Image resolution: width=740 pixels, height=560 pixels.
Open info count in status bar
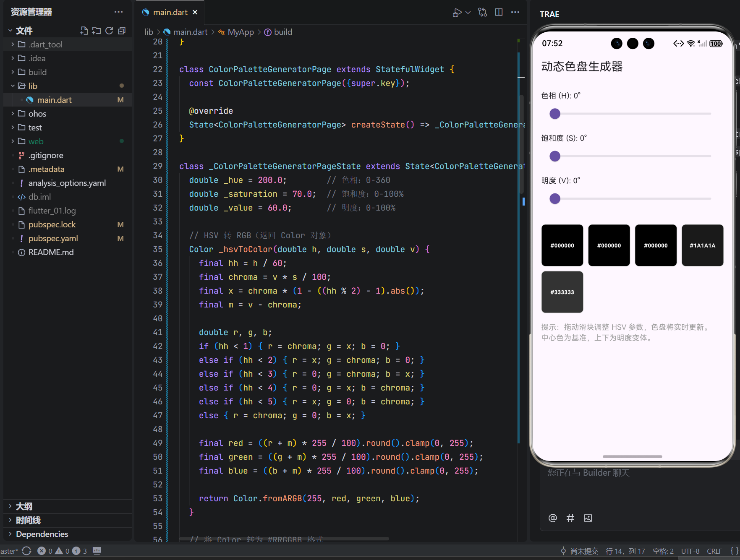(79, 551)
